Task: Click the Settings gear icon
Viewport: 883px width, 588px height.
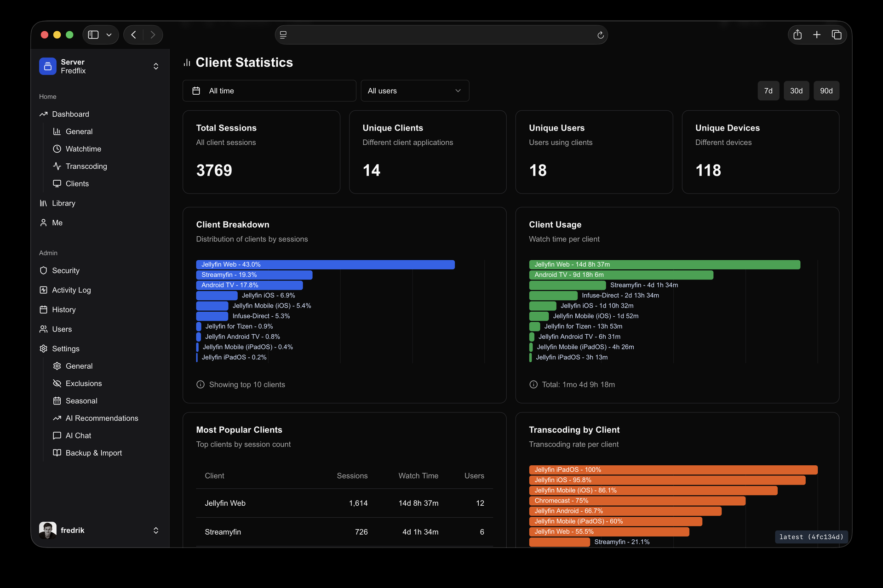Action: [x=43, y=348]
